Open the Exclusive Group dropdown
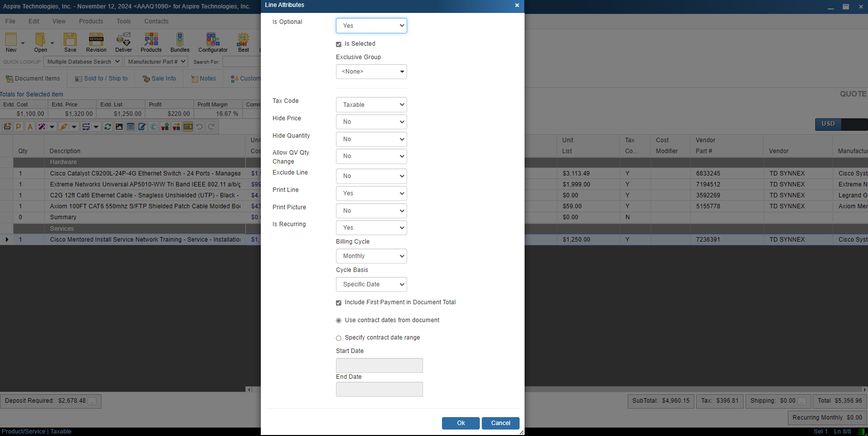This screenshot has height=436, width=868. 371,72
